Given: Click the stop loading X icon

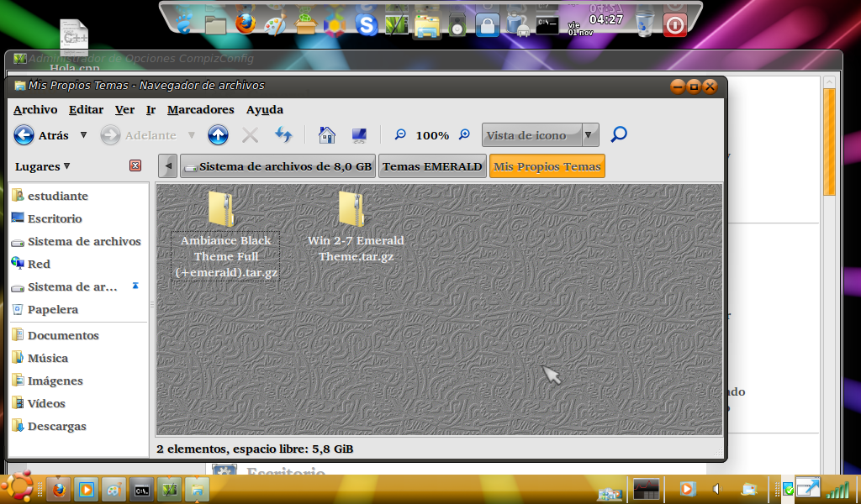Looking at the screenshot, I should (x=251, y=135).
